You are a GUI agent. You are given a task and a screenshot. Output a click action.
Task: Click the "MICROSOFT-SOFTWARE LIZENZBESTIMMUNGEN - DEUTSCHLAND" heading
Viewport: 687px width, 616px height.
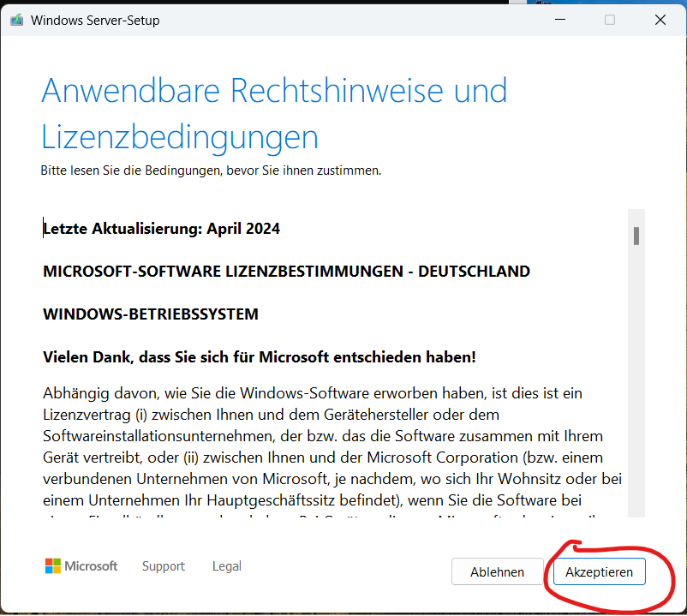286,272
